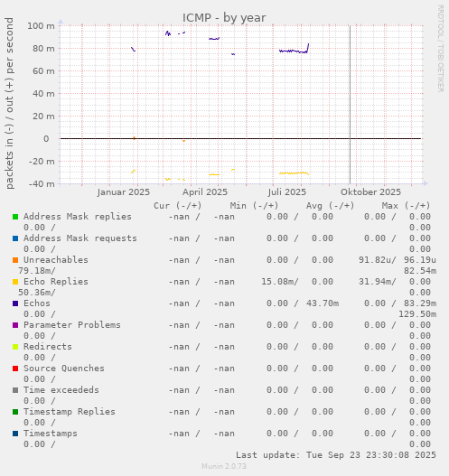
Task: Click the '20 m' y-axis label
Action: tap(43, 117)
